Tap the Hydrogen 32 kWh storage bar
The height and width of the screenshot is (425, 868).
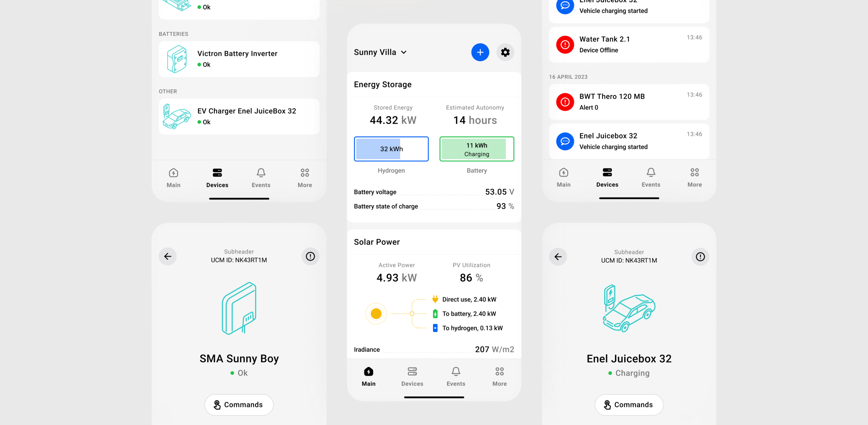(x=391, y=149)
